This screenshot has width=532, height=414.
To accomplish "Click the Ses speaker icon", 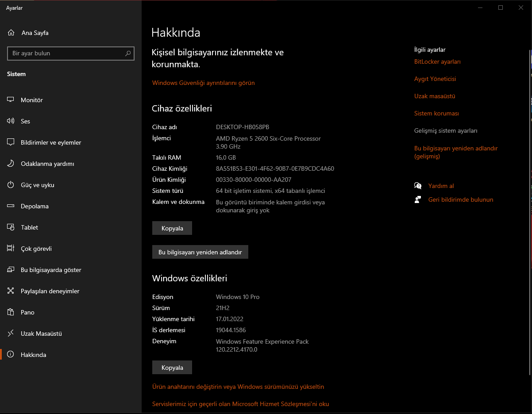I will coord(11,121).
